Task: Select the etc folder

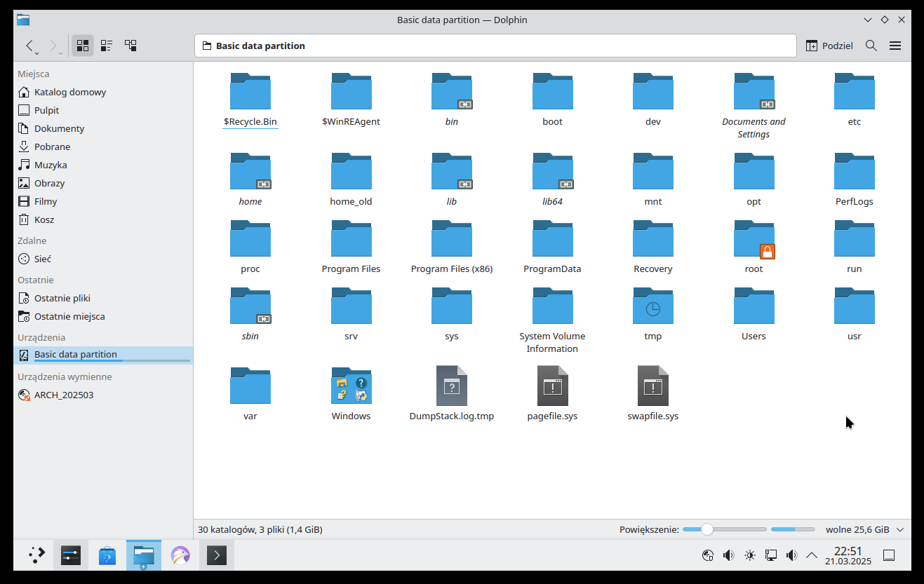Action: [x=855, y=100]
